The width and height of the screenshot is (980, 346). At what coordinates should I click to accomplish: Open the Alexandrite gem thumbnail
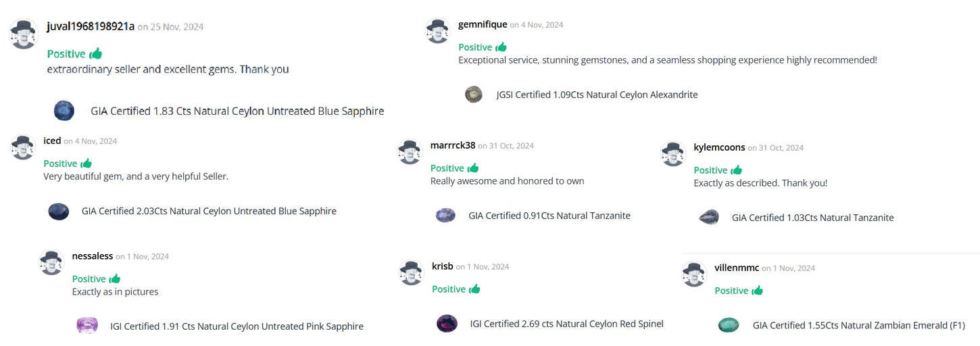pos(474,95)
